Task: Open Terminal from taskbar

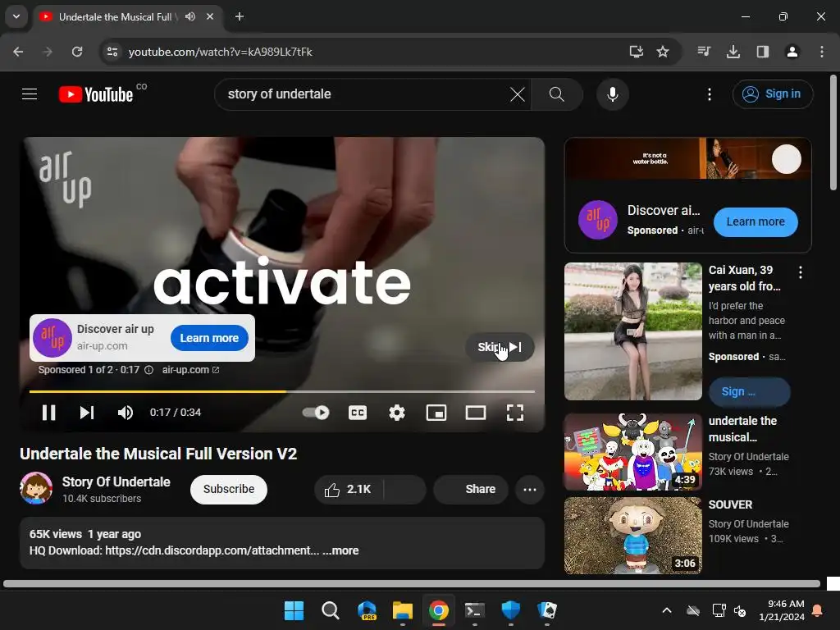Action: click(x=475, y=610)
